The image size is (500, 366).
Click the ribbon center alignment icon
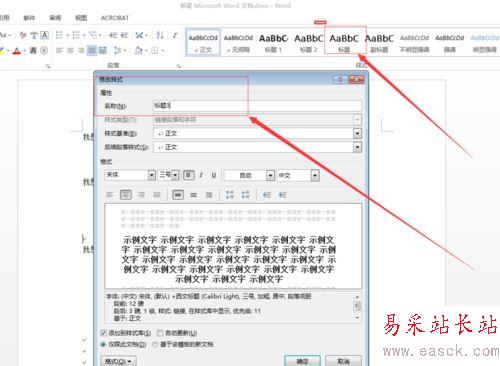(70, 50)
